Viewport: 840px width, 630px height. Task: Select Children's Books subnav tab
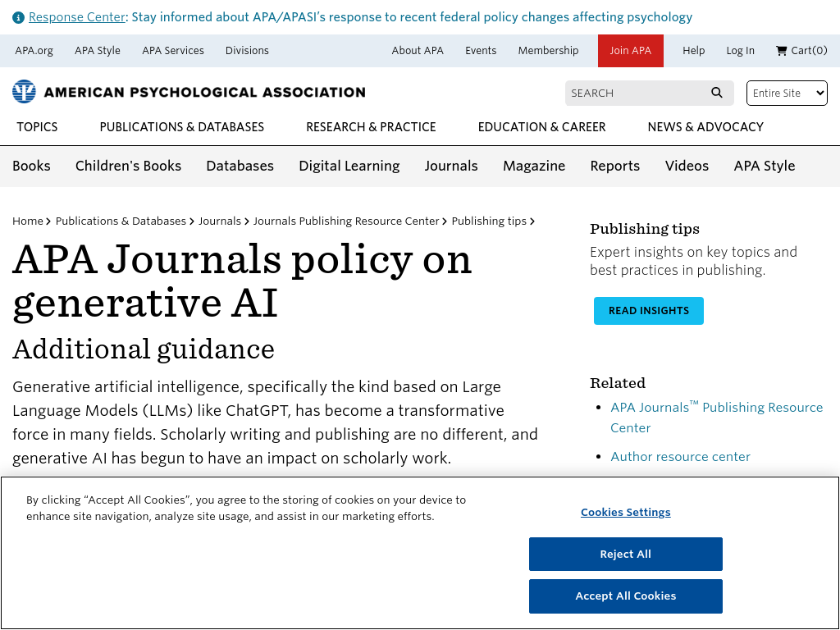coord(128,166)
